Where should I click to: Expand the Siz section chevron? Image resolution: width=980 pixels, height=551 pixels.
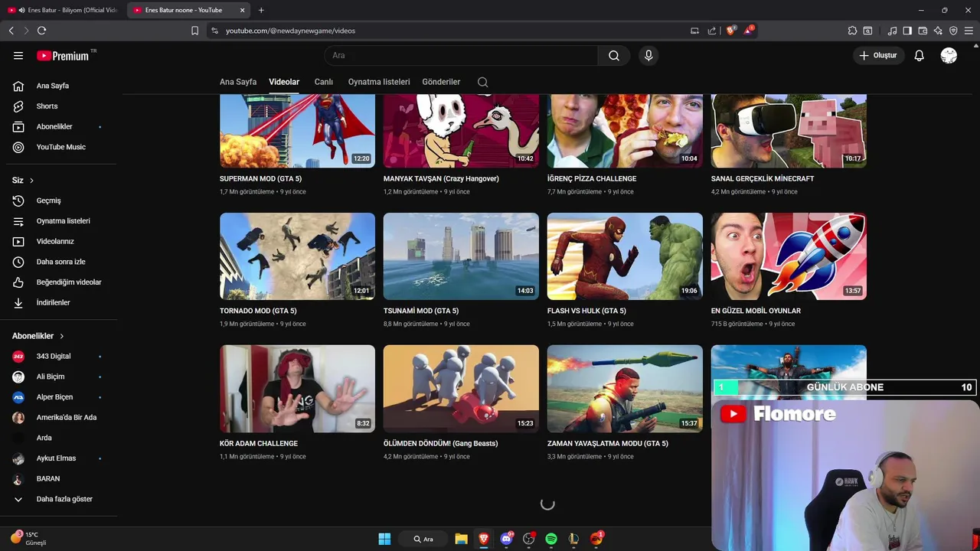tap(31, 181)
